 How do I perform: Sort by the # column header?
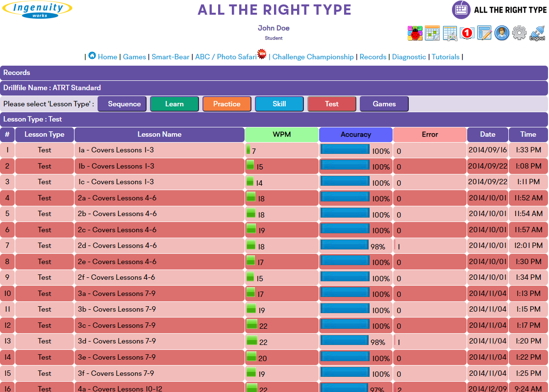pos(7,134)
